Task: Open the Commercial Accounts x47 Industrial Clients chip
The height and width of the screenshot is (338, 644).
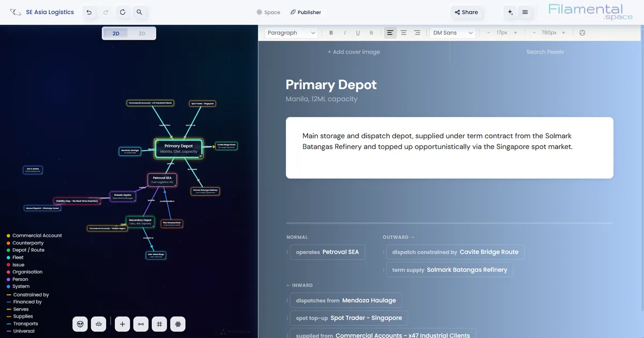Action: (x=383, y=334)
